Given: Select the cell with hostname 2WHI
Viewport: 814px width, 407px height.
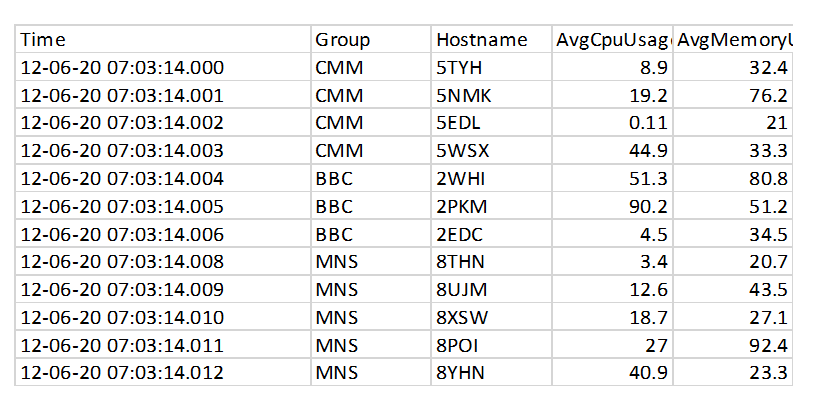Looking at the screenshot, I should click(x=491, y=178).
